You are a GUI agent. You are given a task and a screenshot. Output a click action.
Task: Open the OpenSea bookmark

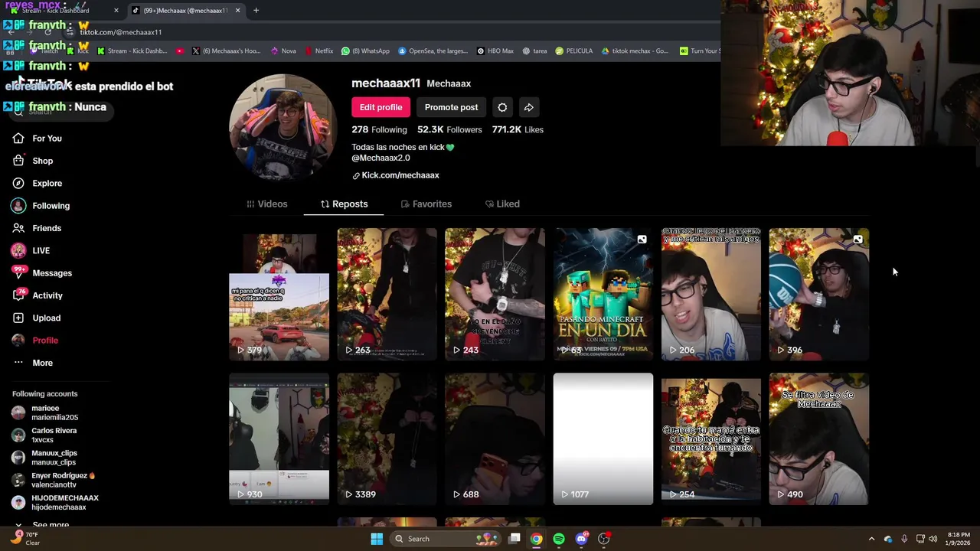[433, 51]
